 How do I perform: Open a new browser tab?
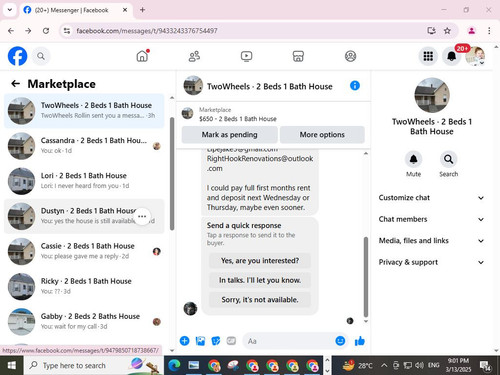142,10
